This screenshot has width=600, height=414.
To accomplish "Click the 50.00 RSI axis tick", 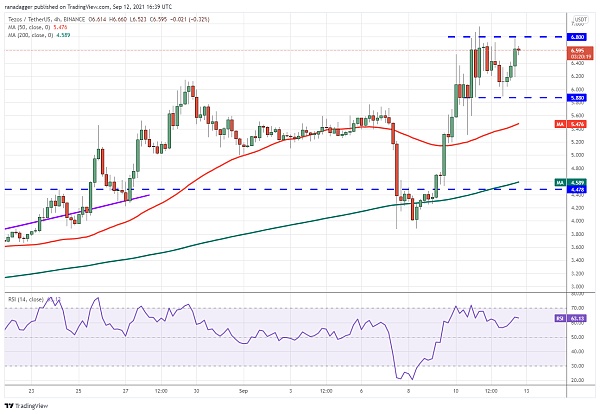I will (577, 337).
